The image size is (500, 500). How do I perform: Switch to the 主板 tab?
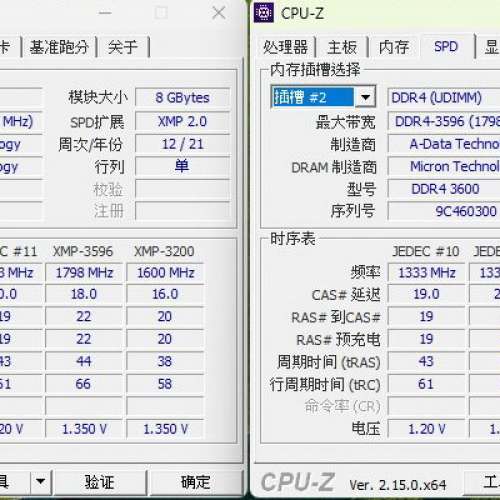342,47
